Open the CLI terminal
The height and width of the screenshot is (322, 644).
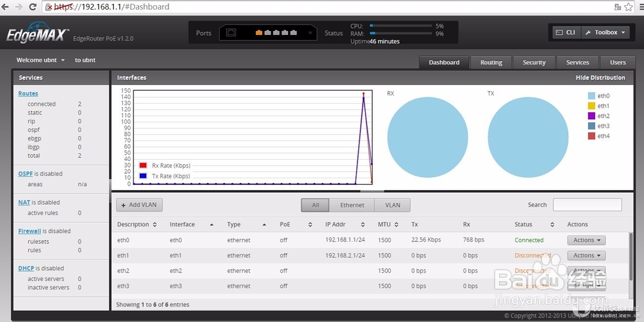565,32
